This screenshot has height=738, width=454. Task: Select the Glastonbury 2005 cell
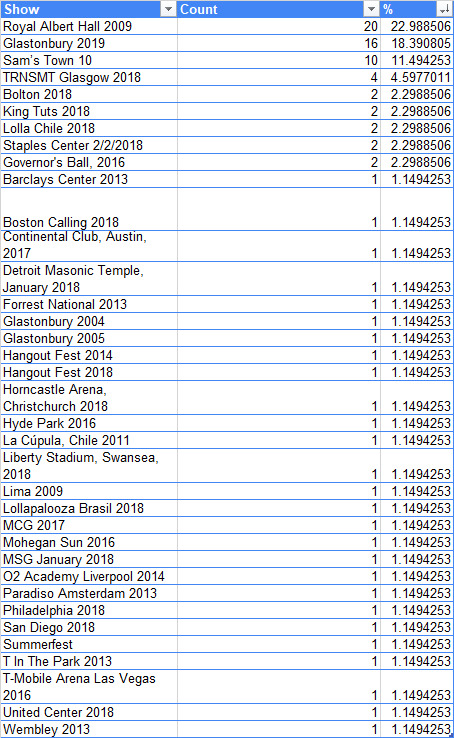pos(89,338)
